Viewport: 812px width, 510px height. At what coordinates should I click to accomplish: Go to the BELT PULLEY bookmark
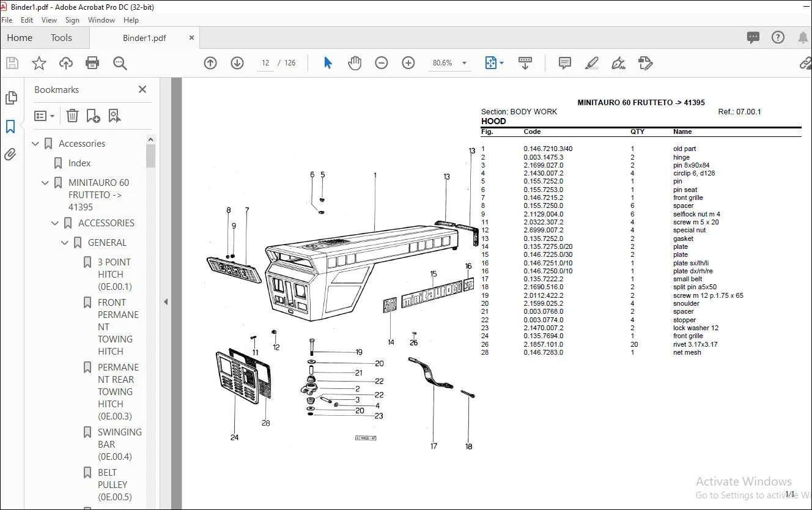[x=115, y=485]
